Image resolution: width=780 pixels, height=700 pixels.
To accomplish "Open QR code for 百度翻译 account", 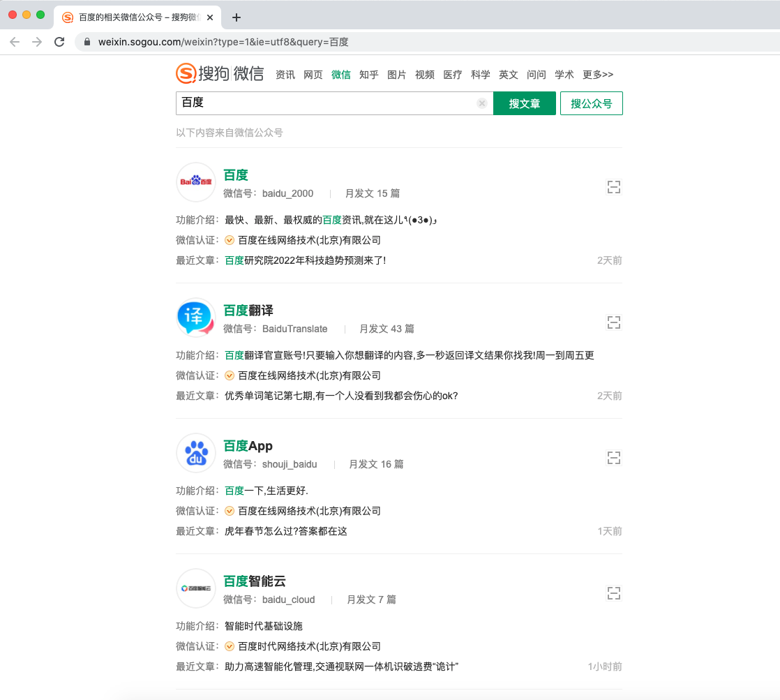I will pyautogui.click(x=613, y=322).
